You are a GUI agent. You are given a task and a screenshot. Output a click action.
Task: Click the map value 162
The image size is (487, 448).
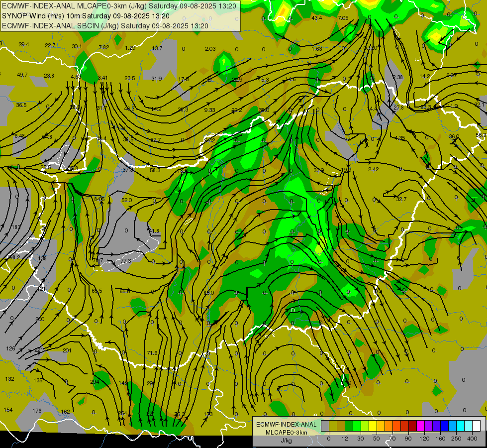coord(65,412)
